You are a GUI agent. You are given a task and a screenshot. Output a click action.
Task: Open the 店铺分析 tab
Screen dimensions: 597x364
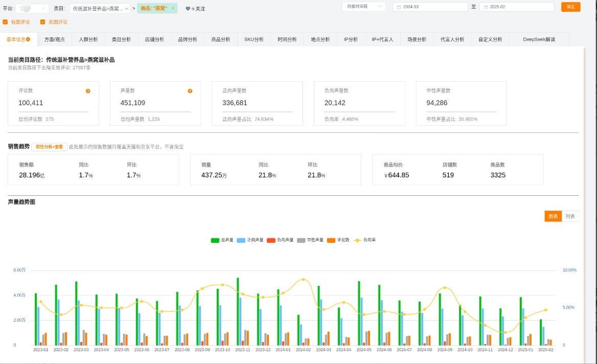pyautogui.click(x=154, y=39)
